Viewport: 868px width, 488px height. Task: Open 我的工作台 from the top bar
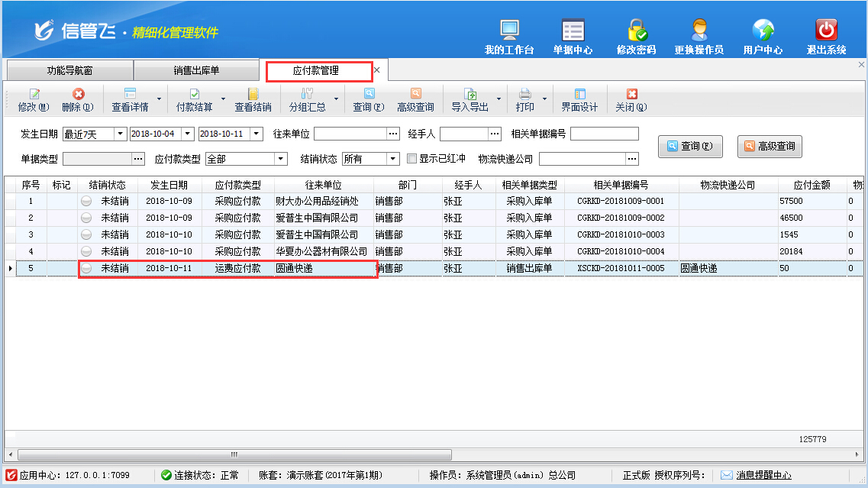(x=510, y=31)
